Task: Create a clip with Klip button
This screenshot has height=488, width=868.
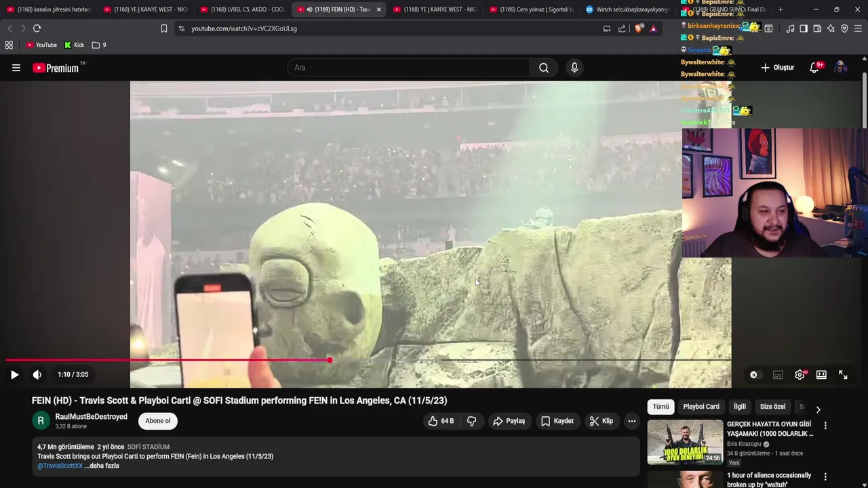Action: (x=601, y=421)
